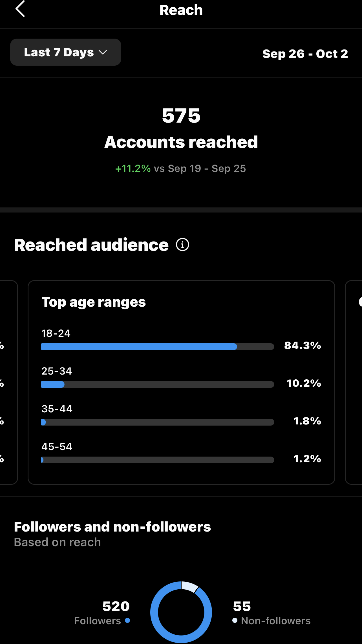Screen dimensions: 362x644
Task: Select the 55 Non-followers count
Action: pyautogui.click(x=242, y=606)
